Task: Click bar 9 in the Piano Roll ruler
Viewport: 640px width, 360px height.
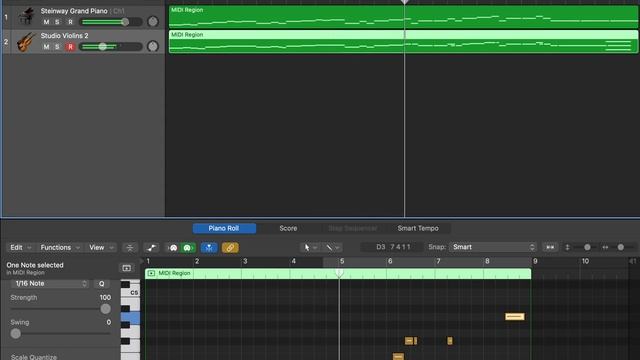Action: coord(535,261)
